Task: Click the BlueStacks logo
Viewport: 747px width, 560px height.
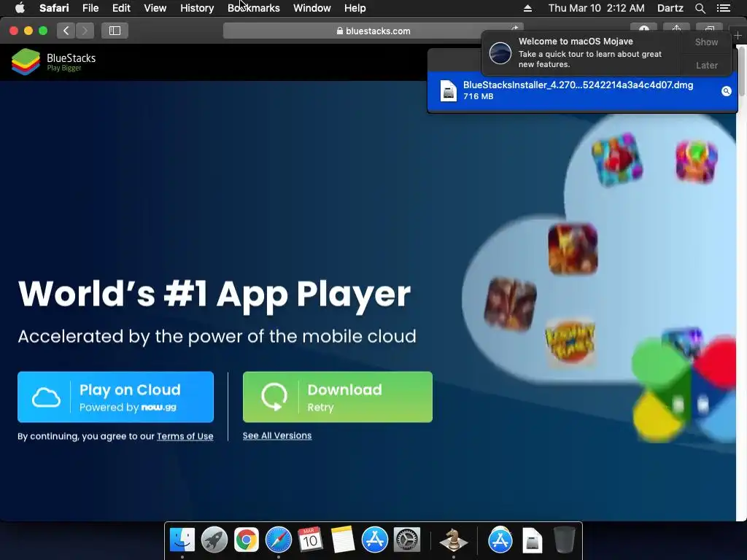Action: coord(53,62)
